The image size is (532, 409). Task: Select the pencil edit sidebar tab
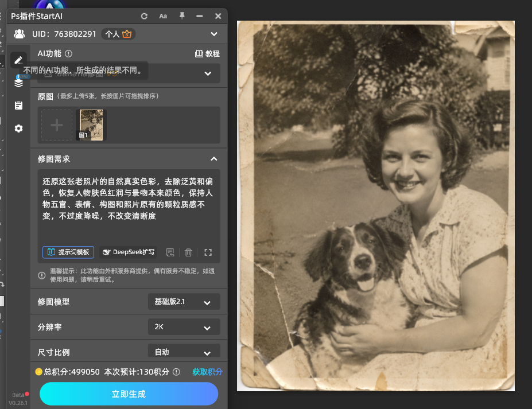click(x=18, y=60)
